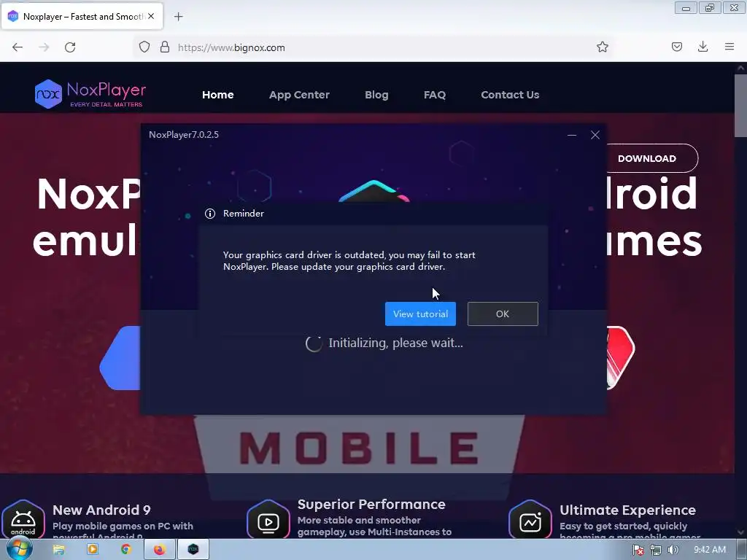Image resolution: width=747 pixels, height=560 pixels.
Task: Switch to Firefox taskbar button
Action: tap(160, 550)
